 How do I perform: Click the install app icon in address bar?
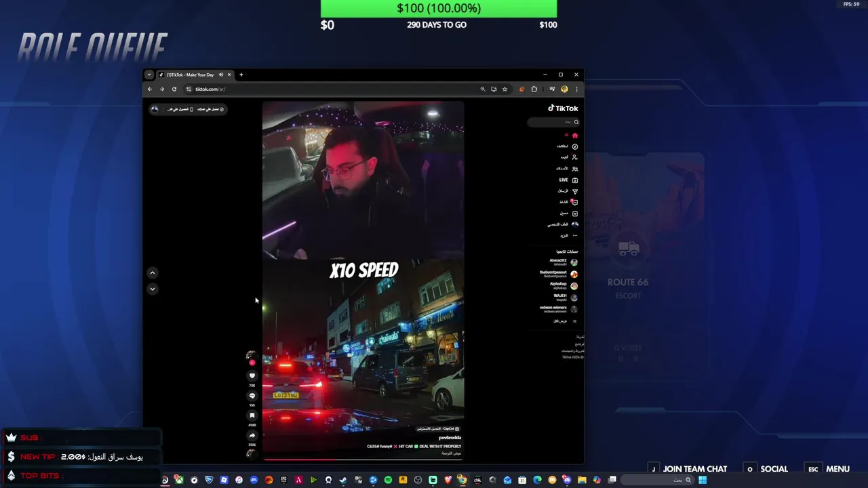point(494,89)
